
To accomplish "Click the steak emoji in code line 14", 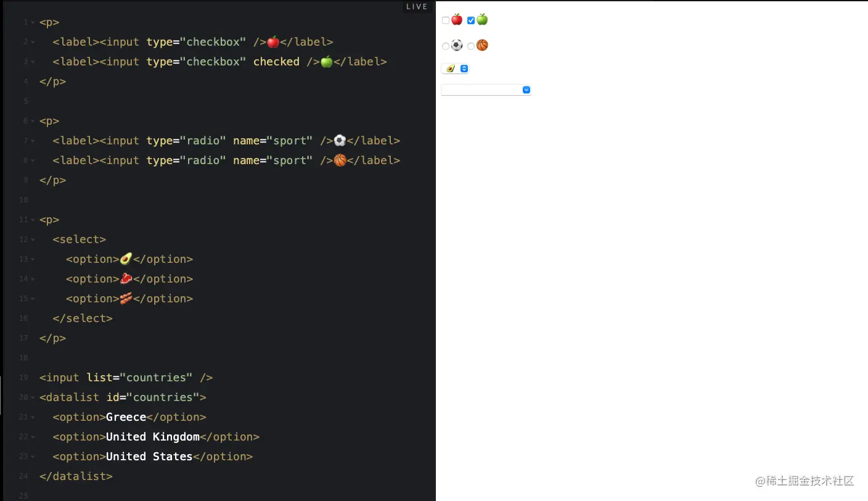I will pyautogui.click(x=126, y=279).
